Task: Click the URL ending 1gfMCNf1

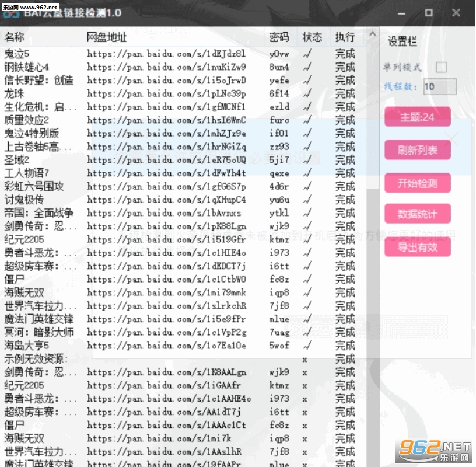Action: click(166, 107)
